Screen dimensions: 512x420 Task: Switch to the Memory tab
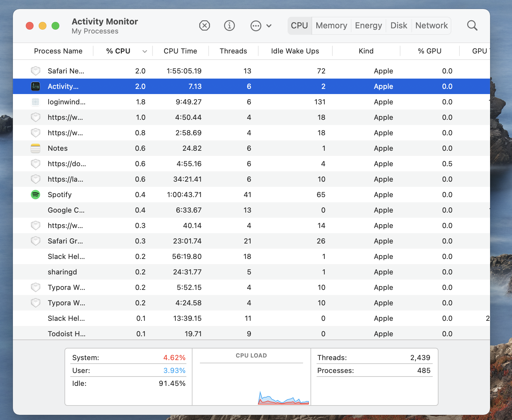331,25
